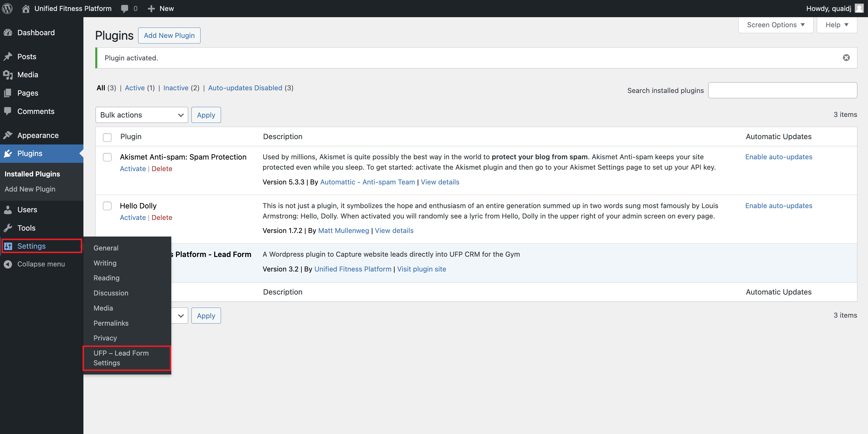The height and width of the screenshot is (434, 868).
Task: Open the top Bulk actions dropdown
Action: pyautogui.click(x=141, y=115)
